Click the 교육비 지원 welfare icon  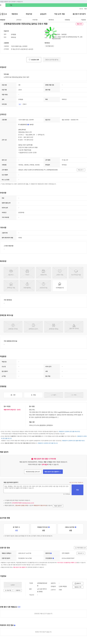[x=60, y=273]
